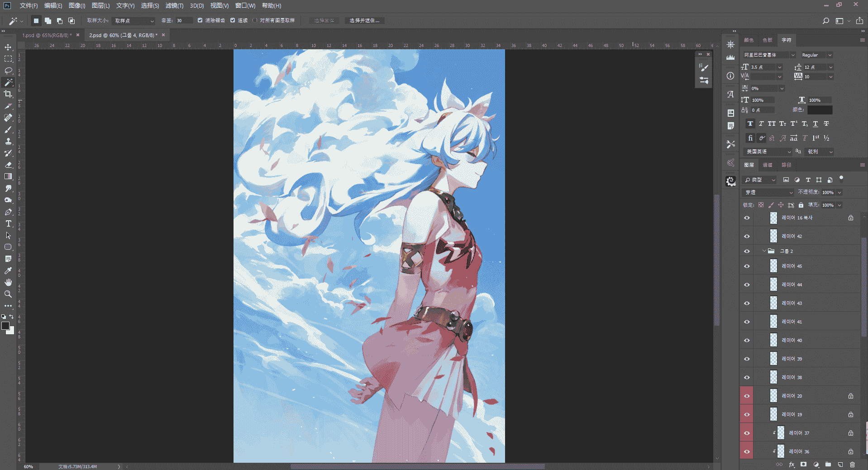This screenshot has height=470, width=868.
Task: Open the 滤镜(T) menu
Action: (174, 6)
